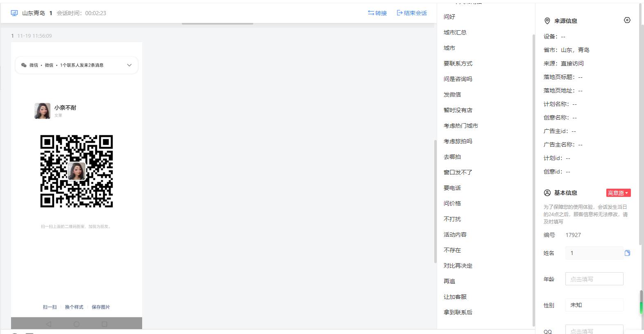
Task: Click the 设备 row in 来源信息
Action: point(554,36)
